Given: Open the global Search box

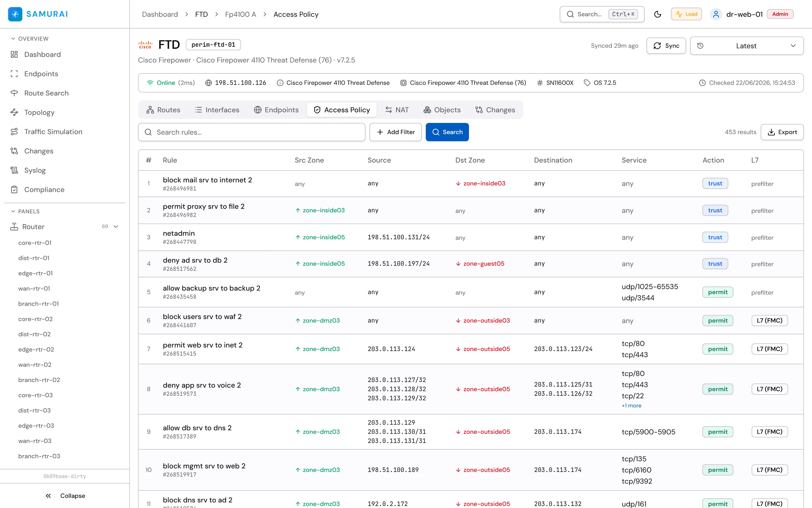Looking at the screenshot, I should click(602, 14).
